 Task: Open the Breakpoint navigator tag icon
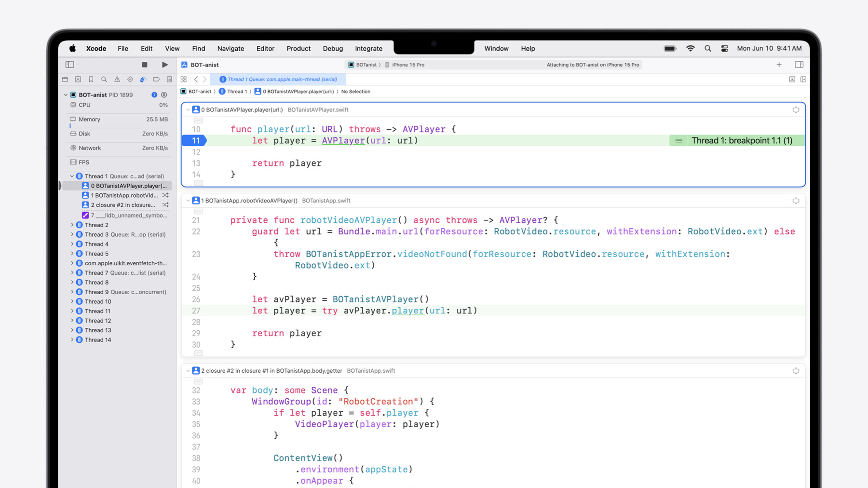click(156, 80)
